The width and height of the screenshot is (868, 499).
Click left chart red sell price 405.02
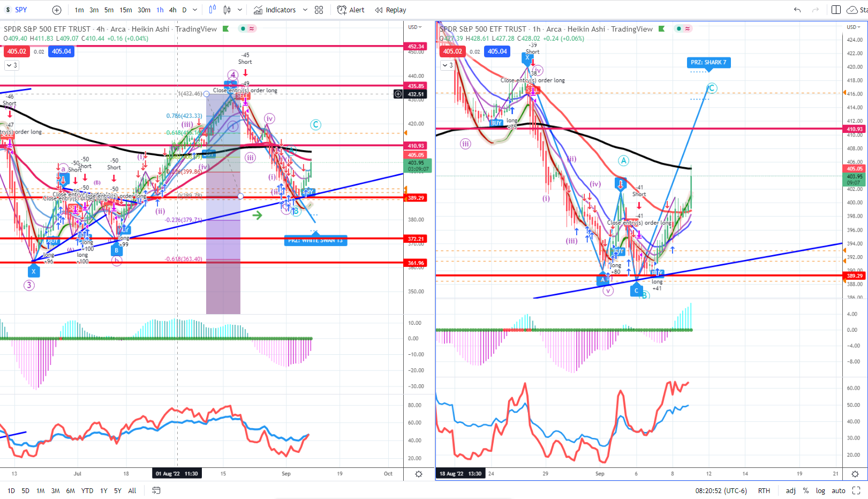17,51
